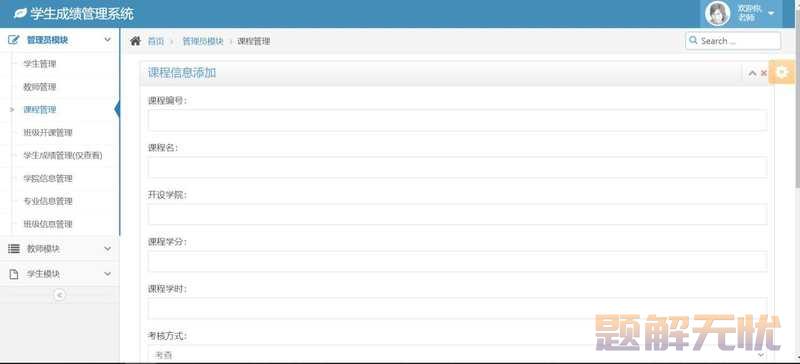
Task: Collapse the 管理员模块 menu chevron
Action: pyautogui.click(x=107, y=40)
